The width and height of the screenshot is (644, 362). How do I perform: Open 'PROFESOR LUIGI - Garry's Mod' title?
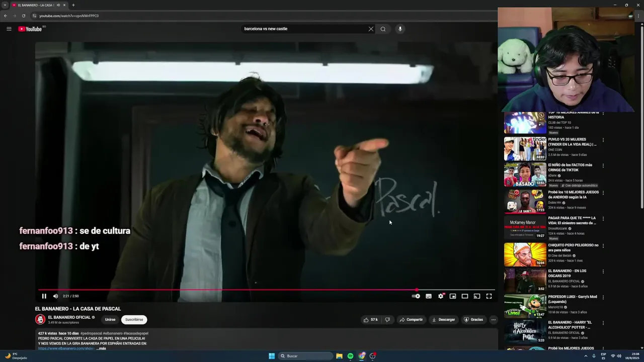point(572,299)
